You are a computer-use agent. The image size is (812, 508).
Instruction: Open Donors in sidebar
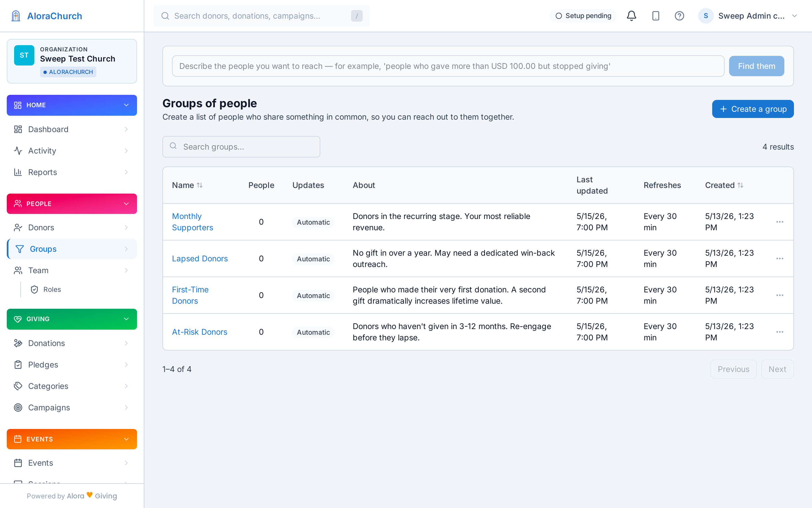click(72, 227)
